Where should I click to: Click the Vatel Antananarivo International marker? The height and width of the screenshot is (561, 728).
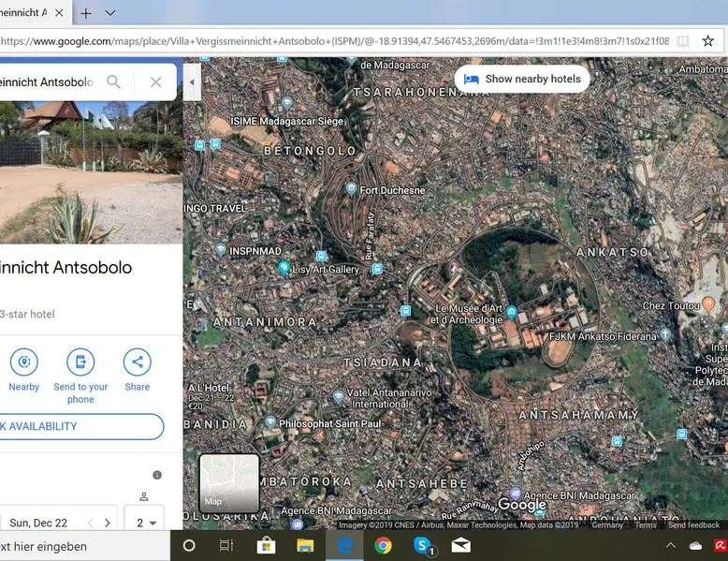[339, 396]
